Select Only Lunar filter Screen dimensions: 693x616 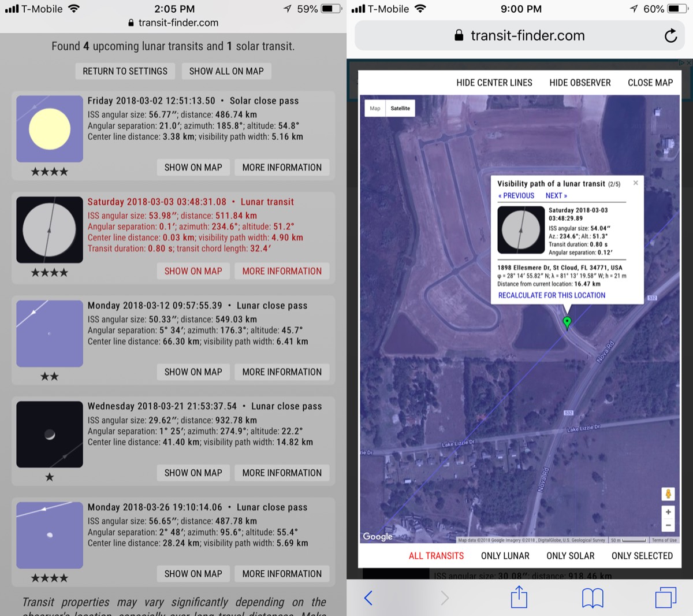tap(505, 556)
